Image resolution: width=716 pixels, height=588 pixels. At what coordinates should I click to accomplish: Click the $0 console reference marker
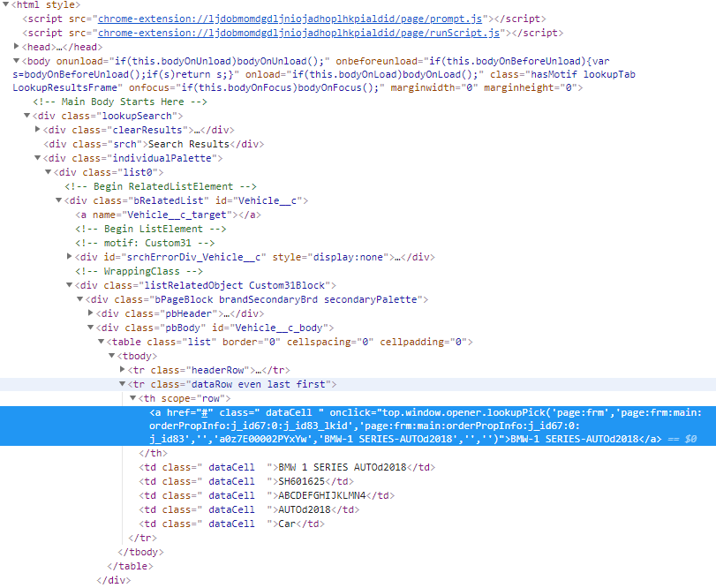click(690, 439)
